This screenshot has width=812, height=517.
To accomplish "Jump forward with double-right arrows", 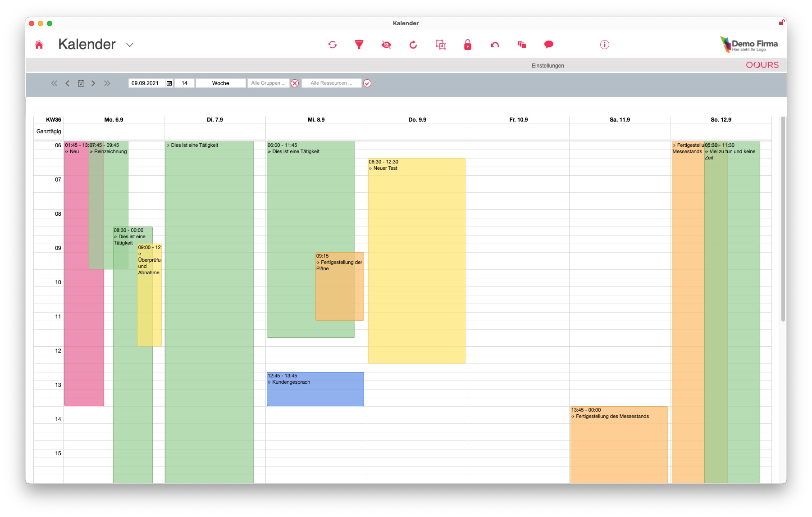I will 107,83.
